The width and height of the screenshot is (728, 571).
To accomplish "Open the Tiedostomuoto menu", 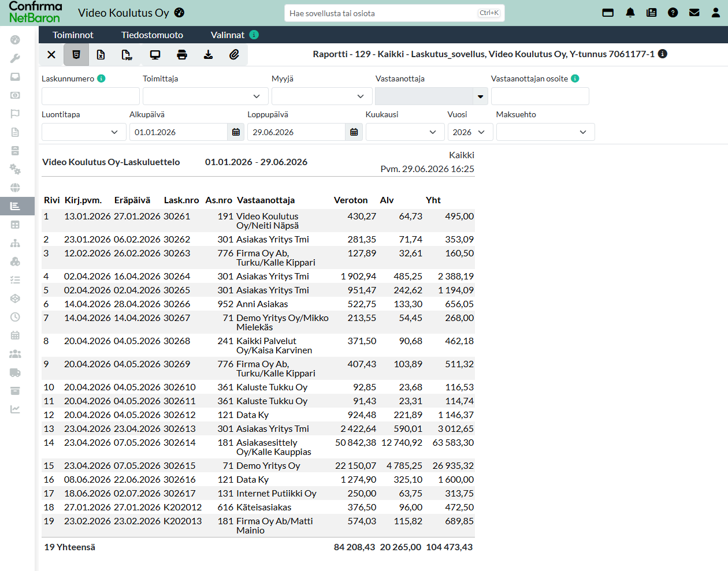I will click(152, 35).
